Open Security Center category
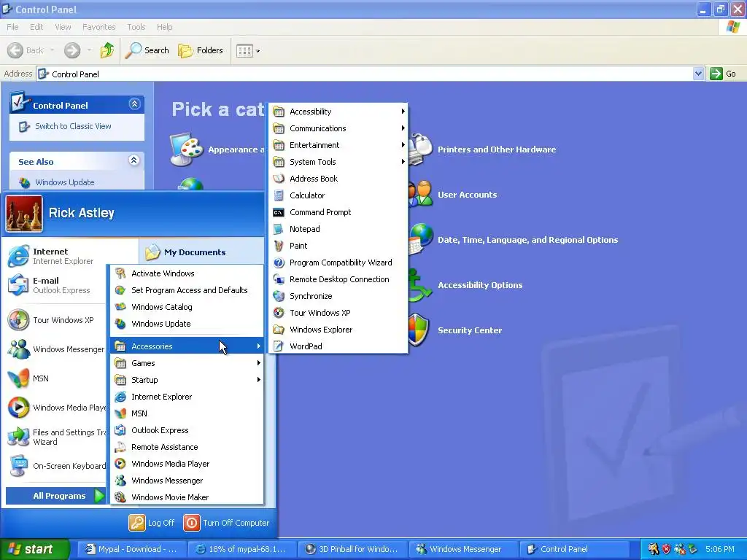The image size is (747, 560). (457, 330)
